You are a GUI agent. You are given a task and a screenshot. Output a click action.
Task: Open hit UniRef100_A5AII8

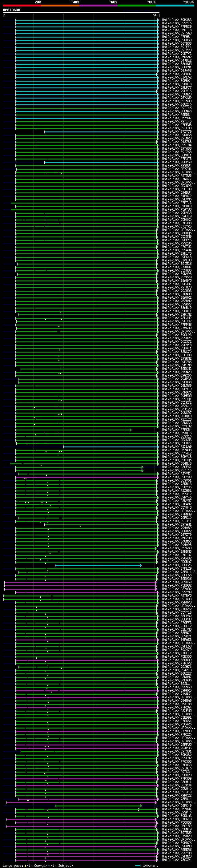(x=176, y=30)
